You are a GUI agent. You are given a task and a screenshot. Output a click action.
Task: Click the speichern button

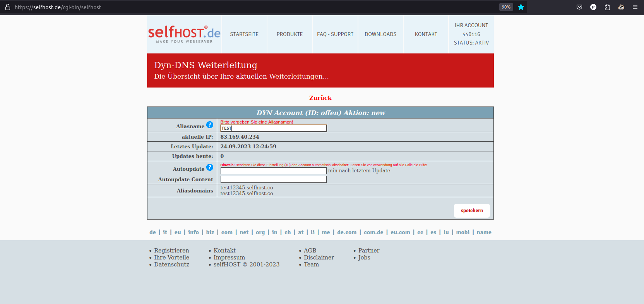pyautogui.click(x=472, y=211)
